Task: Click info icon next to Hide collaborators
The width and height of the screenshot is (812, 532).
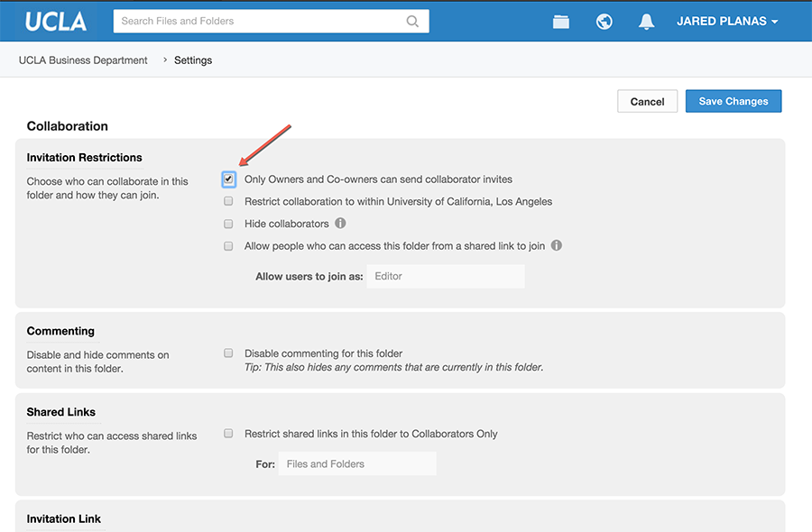Action: point(340,223)
